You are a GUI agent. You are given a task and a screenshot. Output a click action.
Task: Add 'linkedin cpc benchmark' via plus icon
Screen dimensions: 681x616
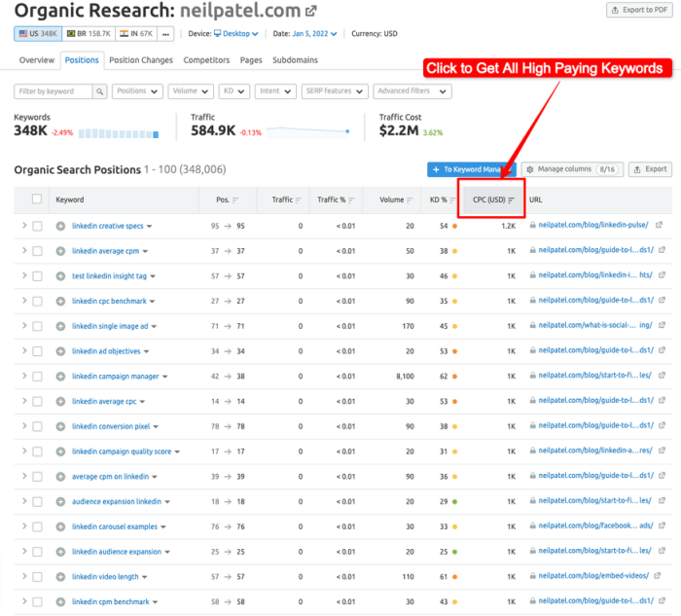[x=60, y=301]
